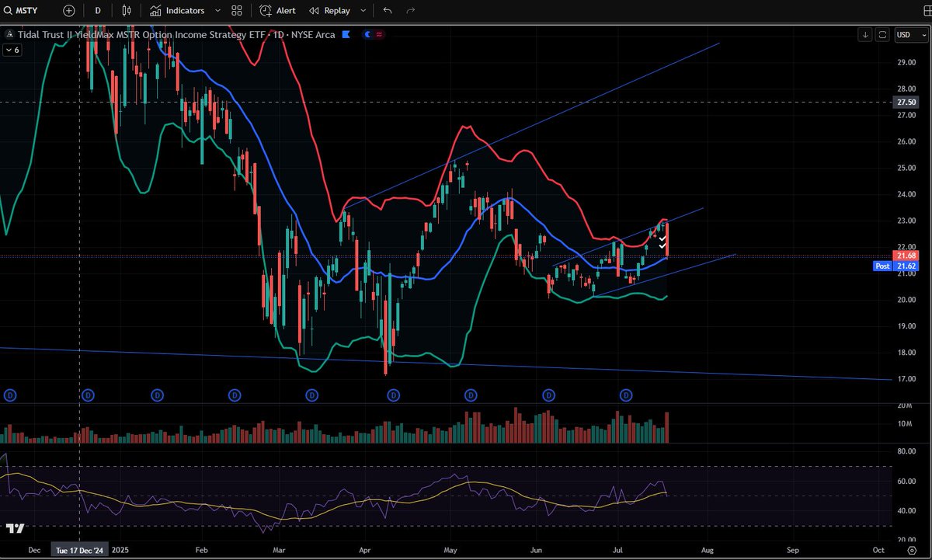Click the 80.00 RSI axis label

(906, 451)
